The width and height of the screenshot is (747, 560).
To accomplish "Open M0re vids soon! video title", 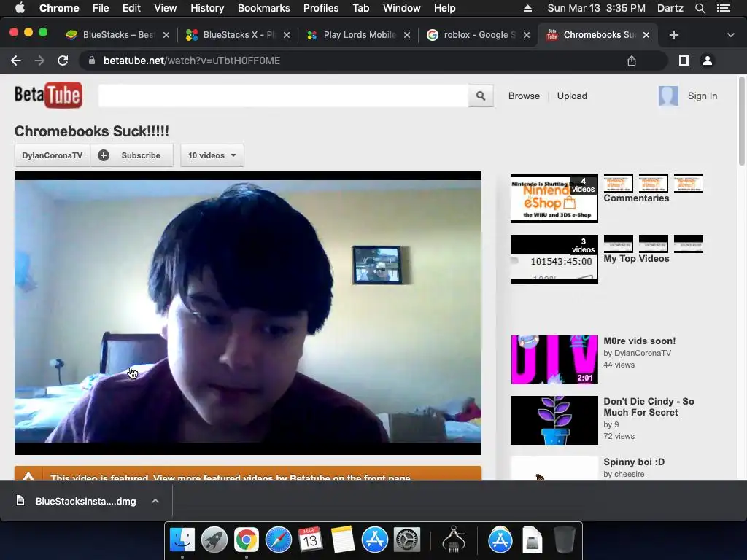I will click(639, 341).
